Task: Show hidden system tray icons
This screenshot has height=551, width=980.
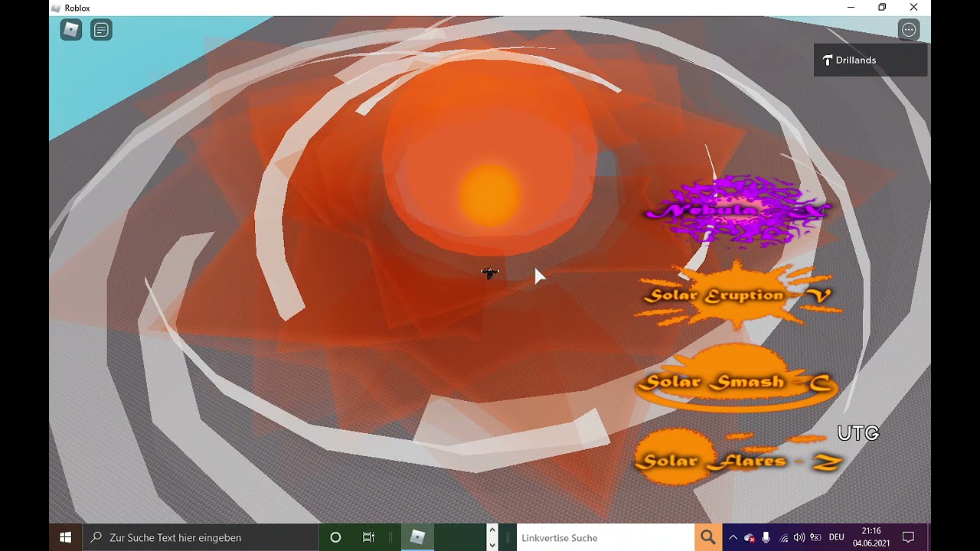Action: click(733, 538)
